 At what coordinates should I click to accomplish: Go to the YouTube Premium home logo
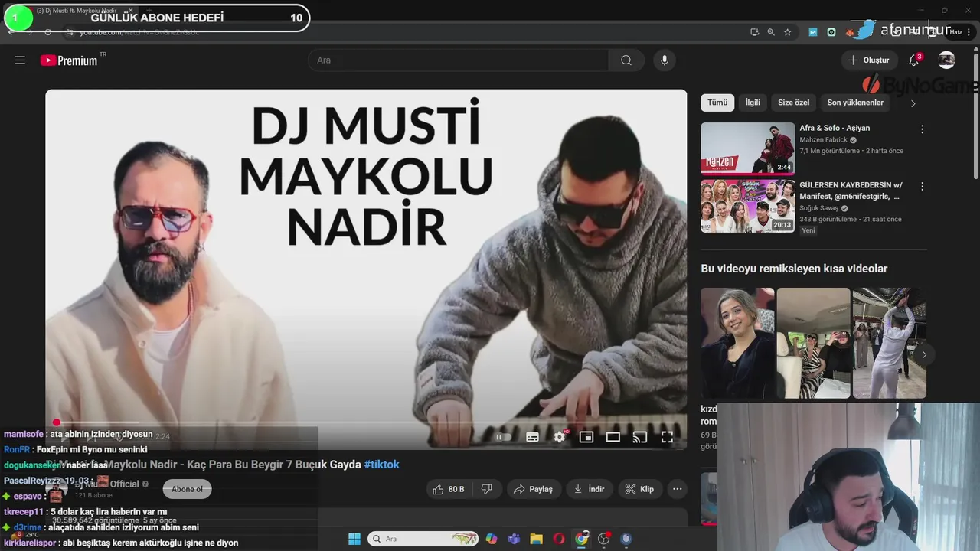tap(69, 60)
